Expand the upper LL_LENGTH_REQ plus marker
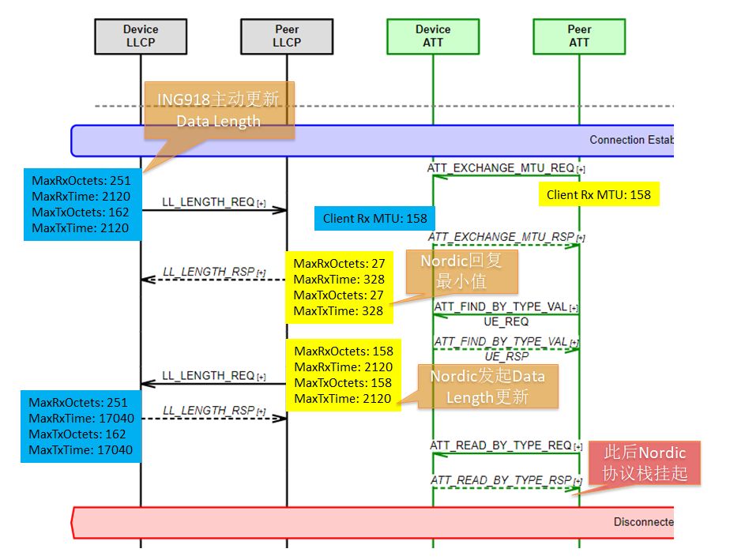 click(261, 204)
